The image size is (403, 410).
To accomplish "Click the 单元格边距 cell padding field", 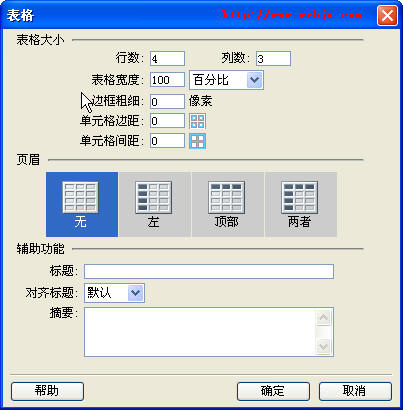I will [x=167, y=121].
